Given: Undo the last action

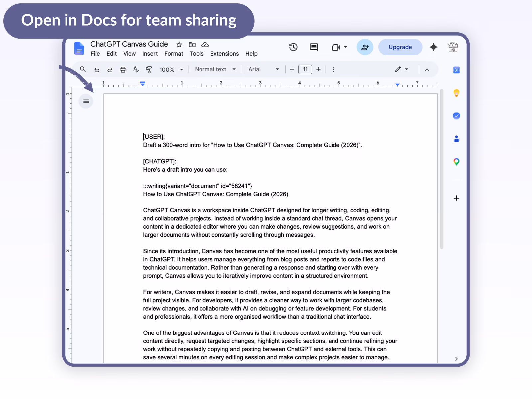Looking at the screenshot, I should click(97, 70).
